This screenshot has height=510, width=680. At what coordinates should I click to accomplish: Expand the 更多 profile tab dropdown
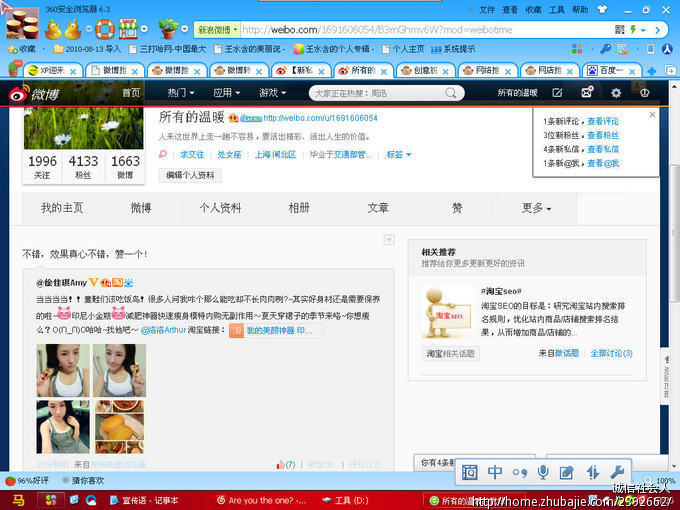tap(536, 208)
